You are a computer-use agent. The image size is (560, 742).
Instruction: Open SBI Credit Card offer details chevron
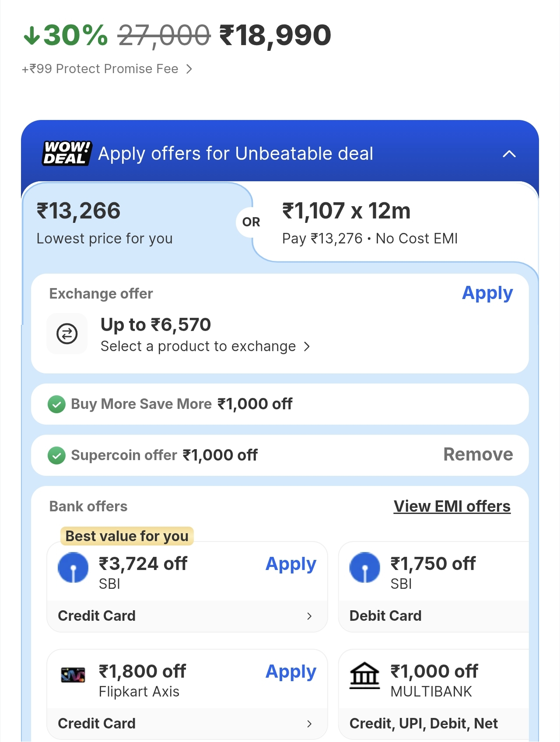tap(309, 616)
